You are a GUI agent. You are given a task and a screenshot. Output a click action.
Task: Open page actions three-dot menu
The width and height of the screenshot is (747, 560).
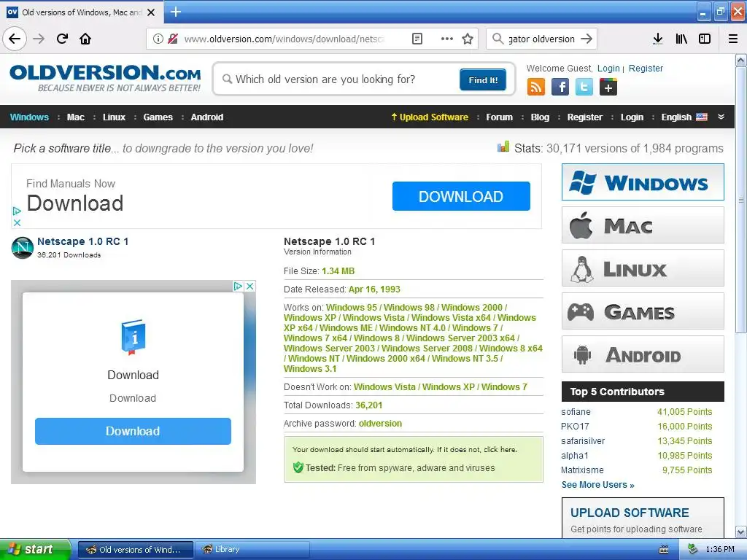click(447, 39)
